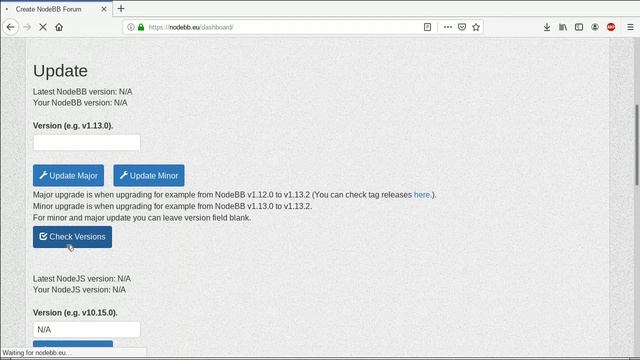Viewport: 640px width, 360px height.
Task: Open the downloads arrow icon
Action: pos(547,27)
